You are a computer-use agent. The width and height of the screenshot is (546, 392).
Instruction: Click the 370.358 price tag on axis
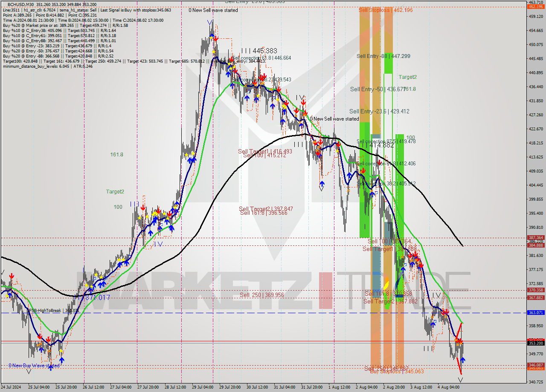click(536, 290)
